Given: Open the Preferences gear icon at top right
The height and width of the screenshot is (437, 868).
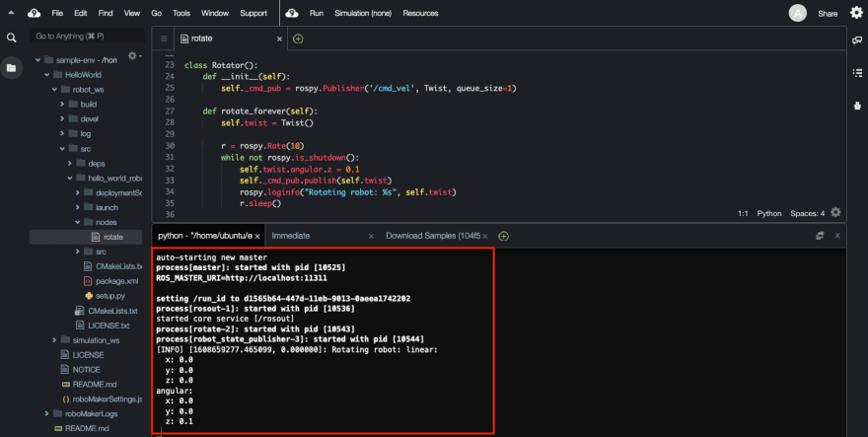Looking at the screenshot, I should coord(856,13).
